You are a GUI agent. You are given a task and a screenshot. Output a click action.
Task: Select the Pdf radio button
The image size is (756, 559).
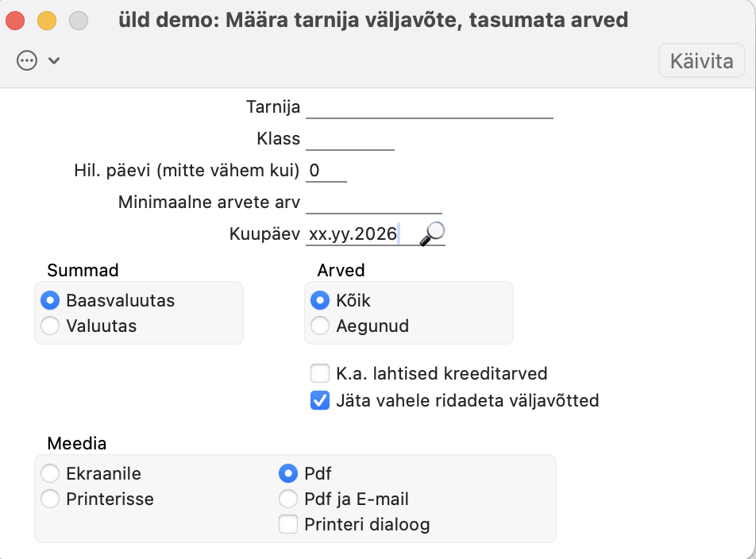(288, 474)
